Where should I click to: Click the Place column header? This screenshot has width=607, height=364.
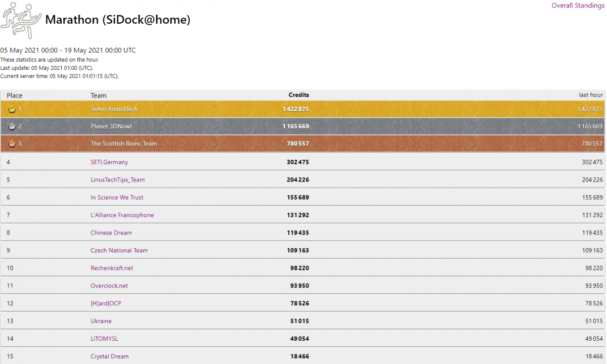[15, 96]
